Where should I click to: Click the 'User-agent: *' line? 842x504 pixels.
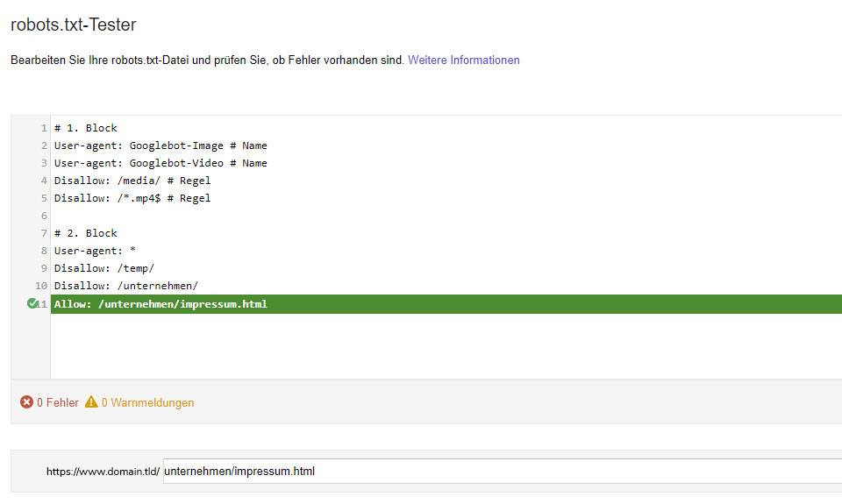click(95, 251)
